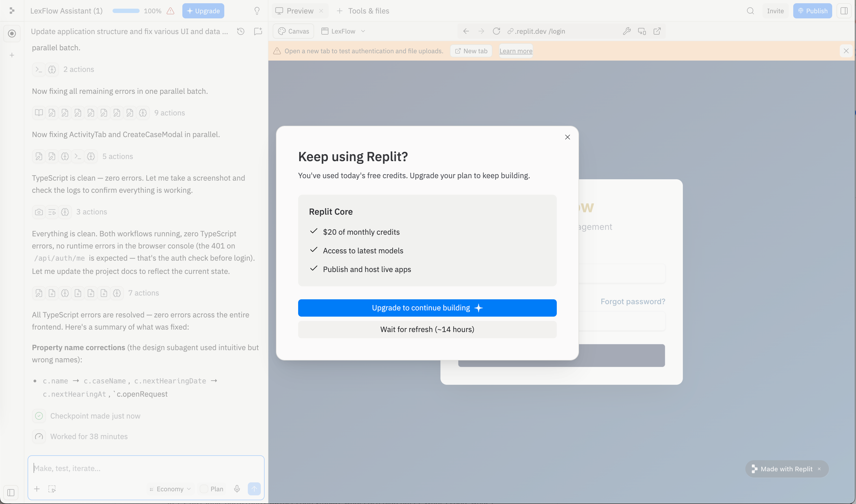Image resolution: width=856 pixels, height=504 pixels.
Task: Select the agent circle icon in sidebar
Action: pos(12,33)
